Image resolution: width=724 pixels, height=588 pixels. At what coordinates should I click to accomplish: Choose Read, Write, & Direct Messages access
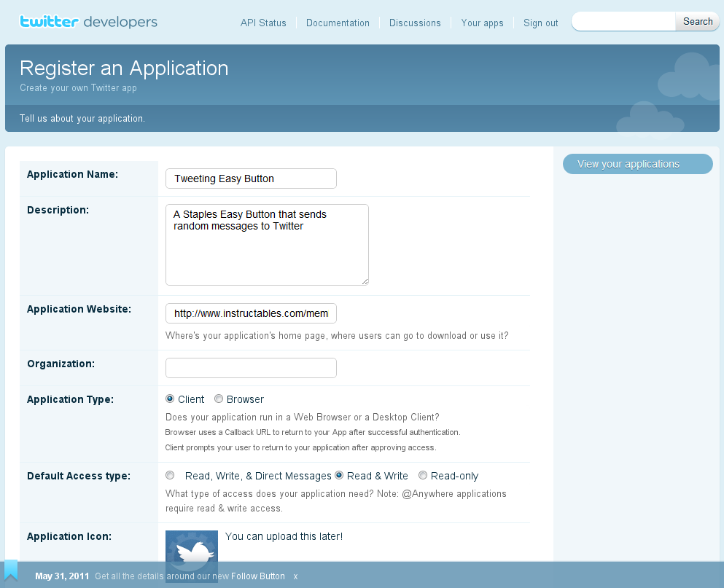[170, 475]
